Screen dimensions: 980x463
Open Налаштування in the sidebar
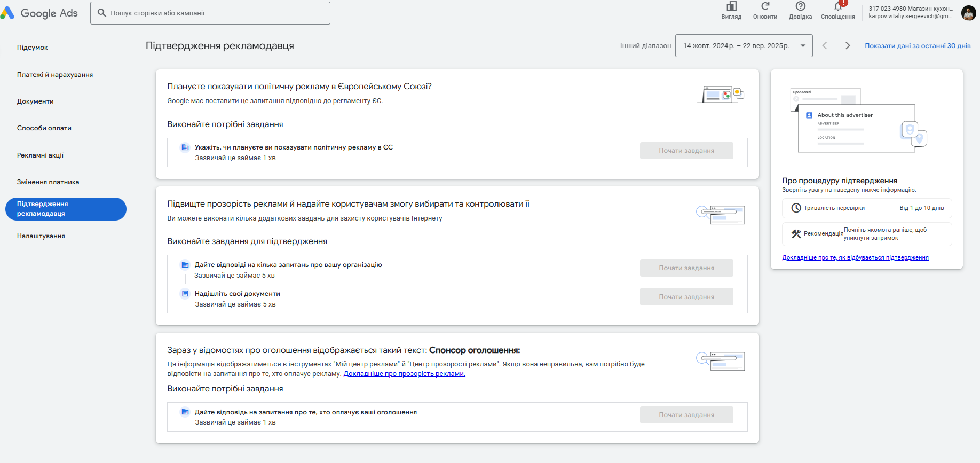pos(41,236)
